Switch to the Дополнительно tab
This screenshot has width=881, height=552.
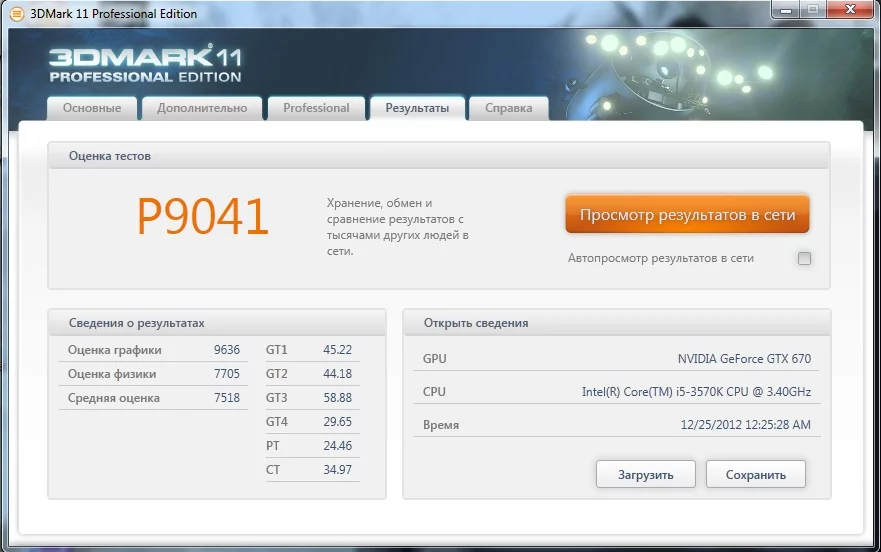coord(202,108)
